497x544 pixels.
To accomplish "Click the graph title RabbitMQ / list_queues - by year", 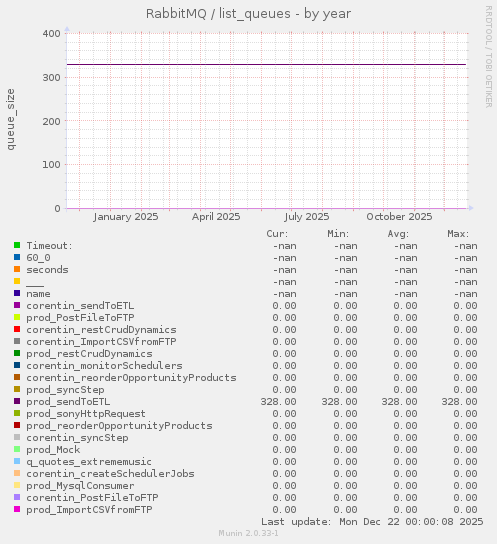I will coord(248,14).
